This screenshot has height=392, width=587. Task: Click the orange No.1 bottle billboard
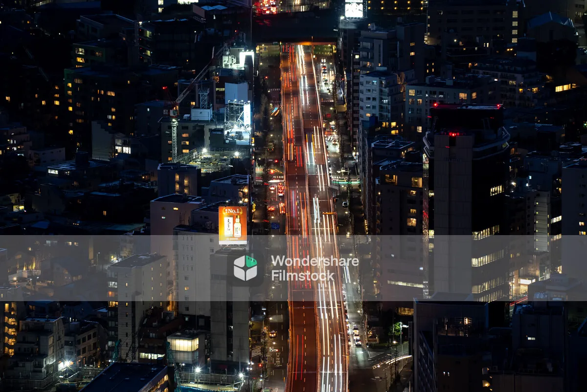click(233, 225)
